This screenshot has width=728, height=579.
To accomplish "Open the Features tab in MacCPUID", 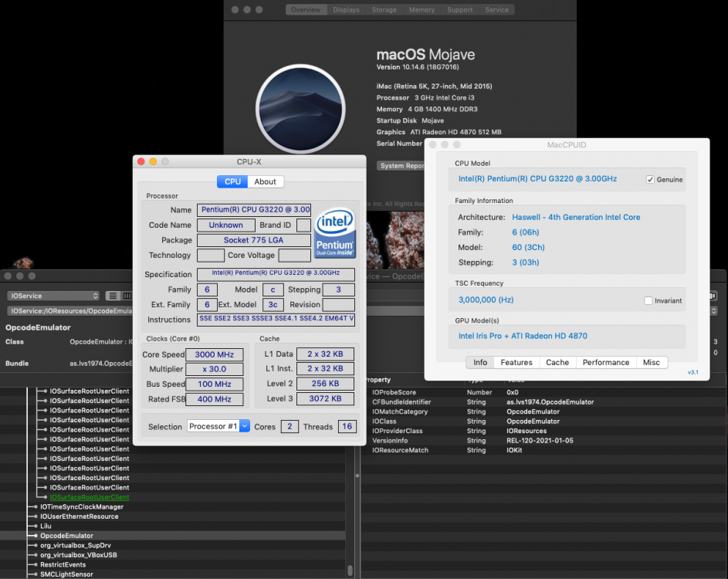I will [516, 362].
